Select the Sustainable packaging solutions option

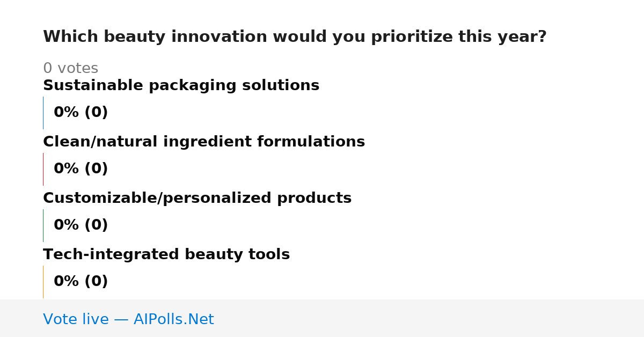(181, 85)
